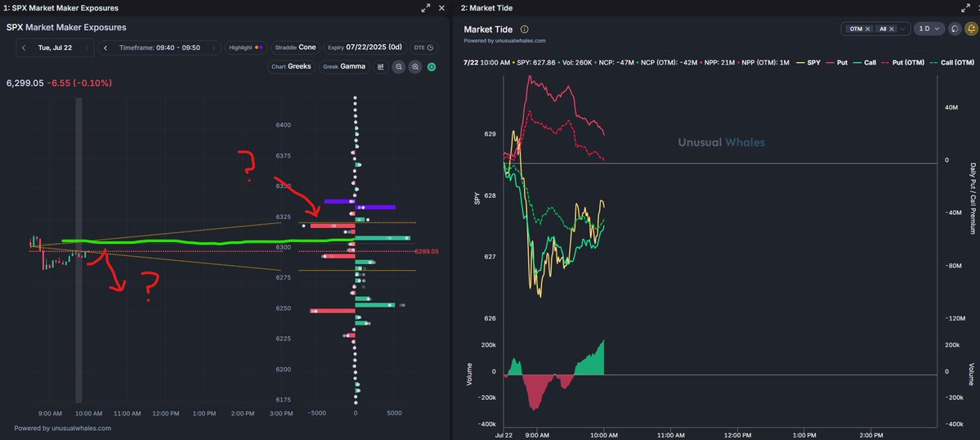
Task: Open the Chart Greeks selector
Action: [291, 66]
